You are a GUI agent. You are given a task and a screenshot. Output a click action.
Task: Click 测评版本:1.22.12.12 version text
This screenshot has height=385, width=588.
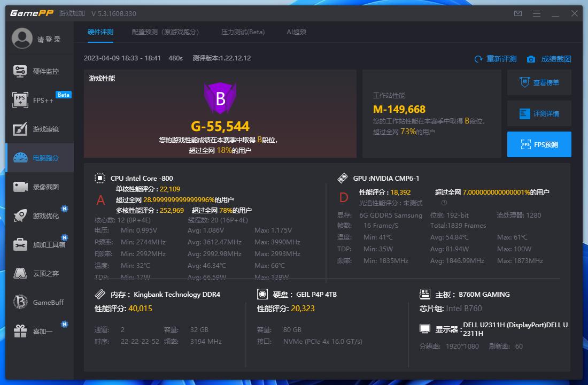pos(222,58)
